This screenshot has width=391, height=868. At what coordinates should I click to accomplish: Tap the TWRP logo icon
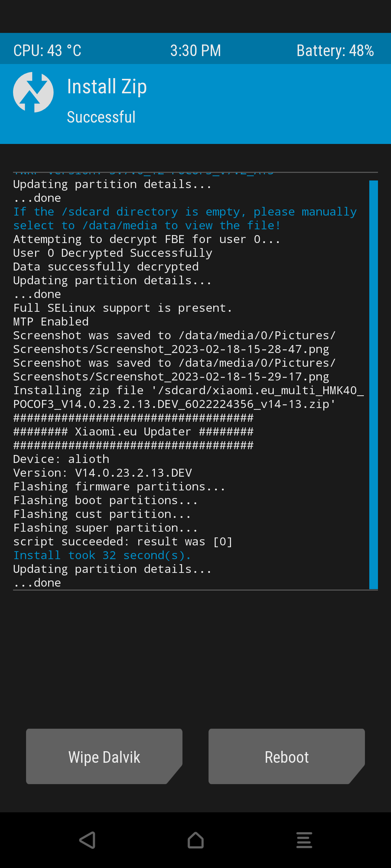point(33,92)
